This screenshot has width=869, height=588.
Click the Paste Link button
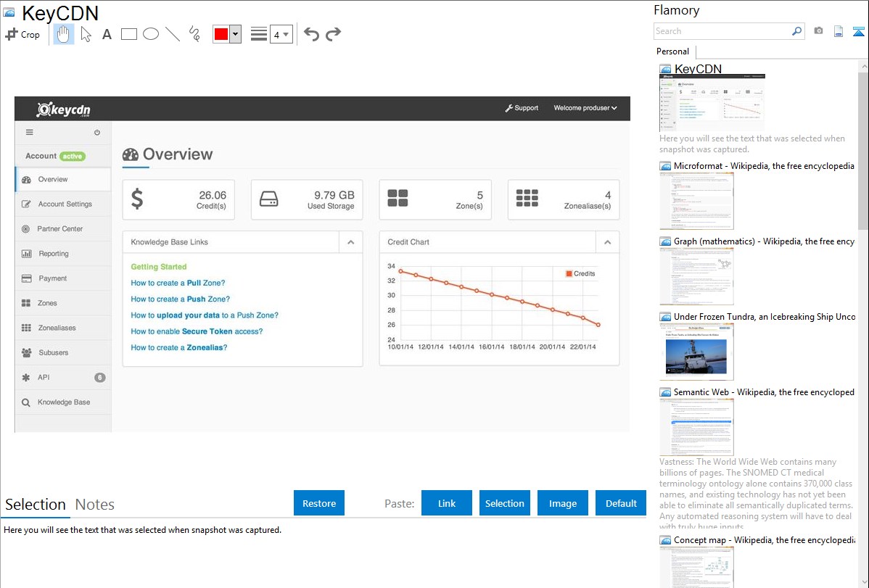click(447, 503)
